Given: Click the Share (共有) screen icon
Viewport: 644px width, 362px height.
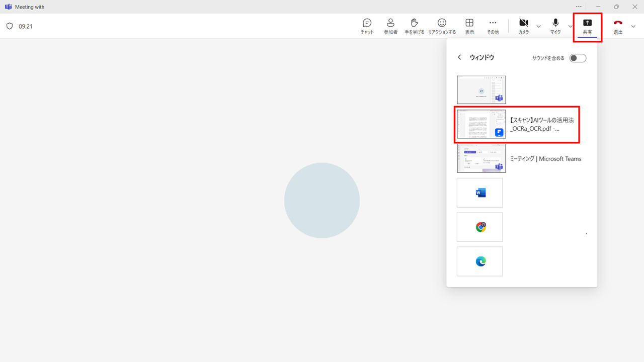Looking at the screenshot, I should (x=587, y=26).
